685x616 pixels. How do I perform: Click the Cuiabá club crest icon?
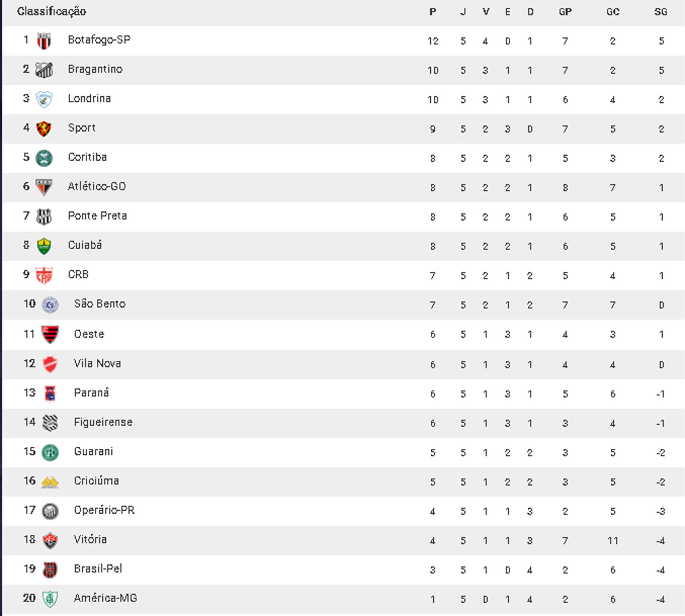click(44, 246)
